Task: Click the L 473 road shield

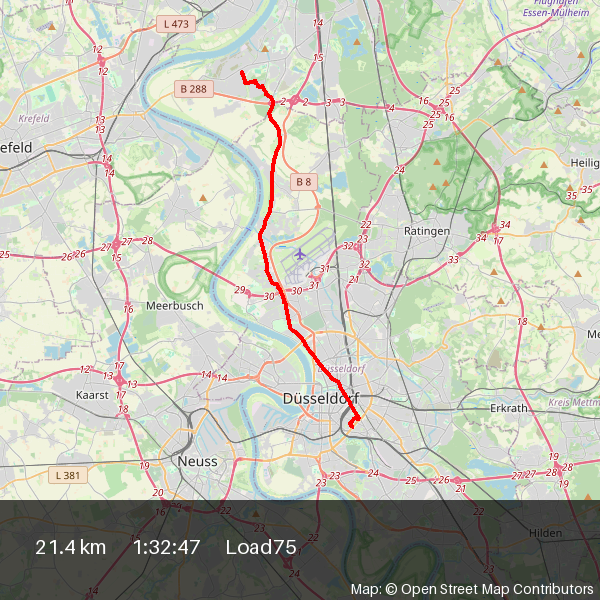Action: [x=176, y=24]
